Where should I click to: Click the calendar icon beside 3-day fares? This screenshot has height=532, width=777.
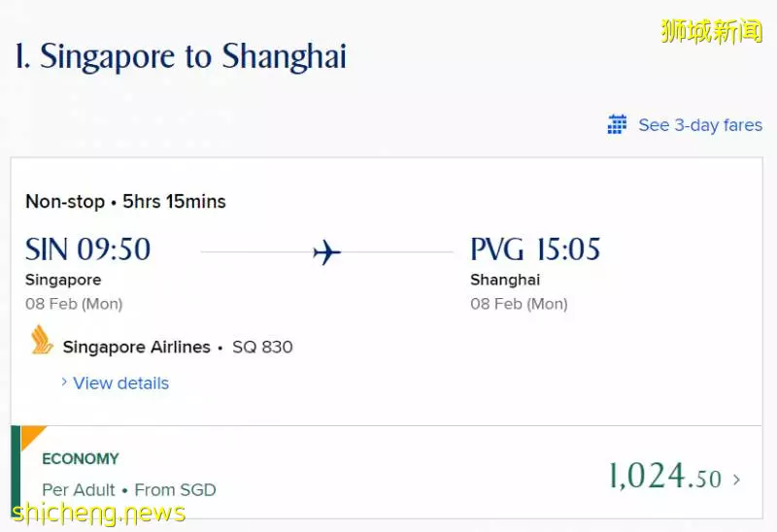[617, 124]
